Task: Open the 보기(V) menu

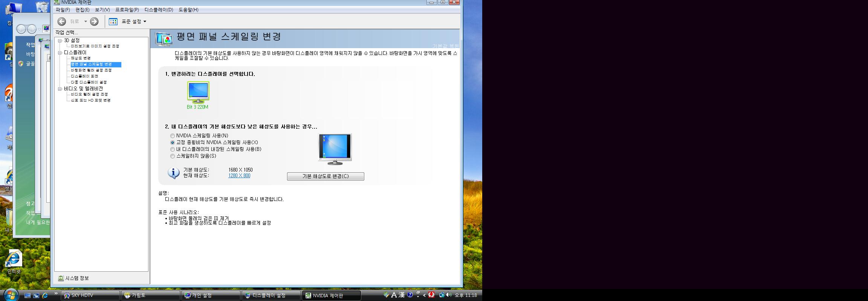Action: [x=102, y=10]
